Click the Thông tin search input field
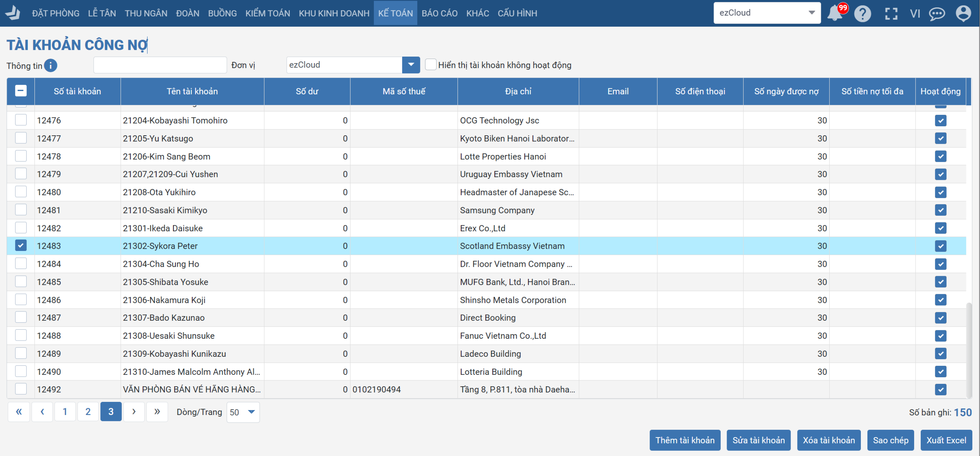Viewport: 980px width, 456px height. point(160,65)
